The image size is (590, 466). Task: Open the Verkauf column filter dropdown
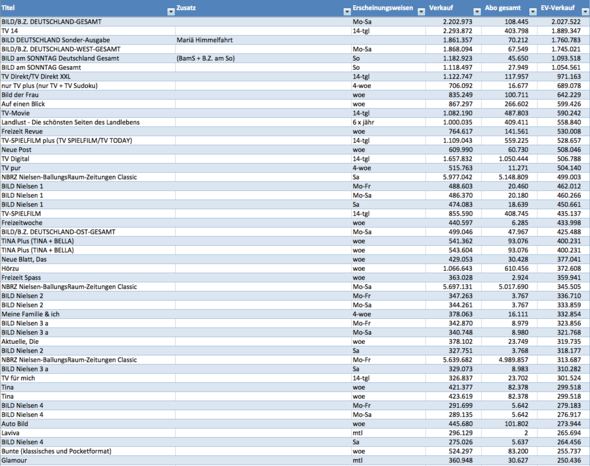477,12
